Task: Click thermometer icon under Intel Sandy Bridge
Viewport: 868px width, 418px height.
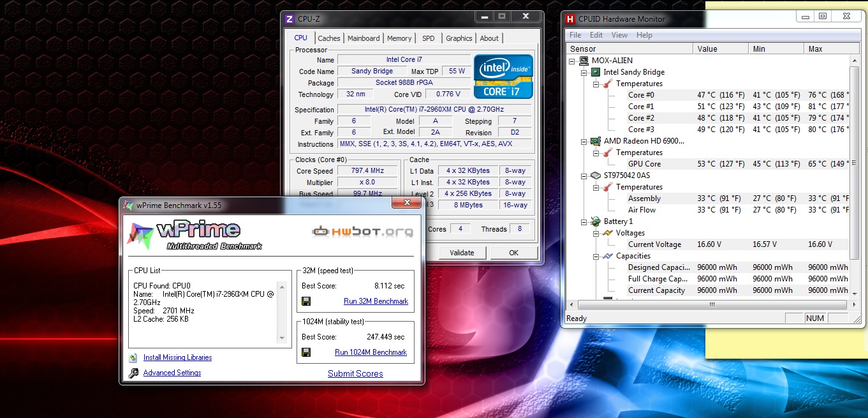Action: click(608, 84)
